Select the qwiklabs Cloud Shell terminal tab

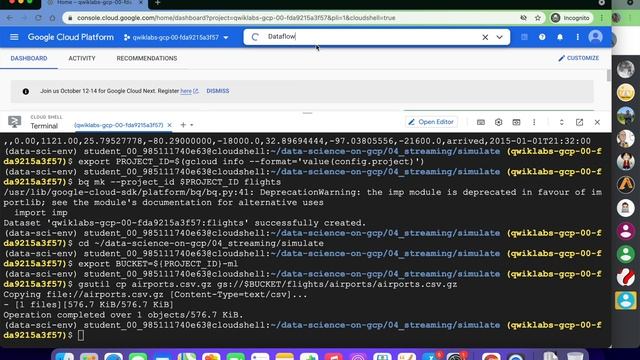tap(119, 125)
